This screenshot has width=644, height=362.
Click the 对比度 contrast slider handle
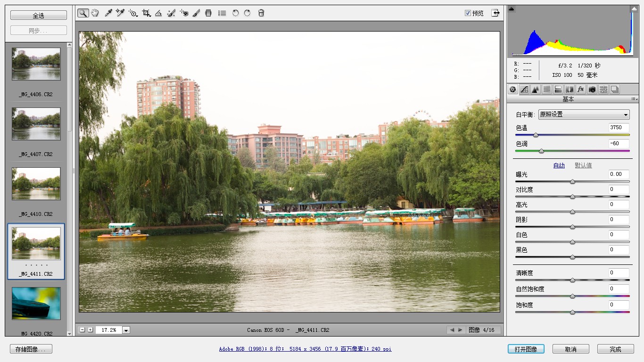click(572, 197)
